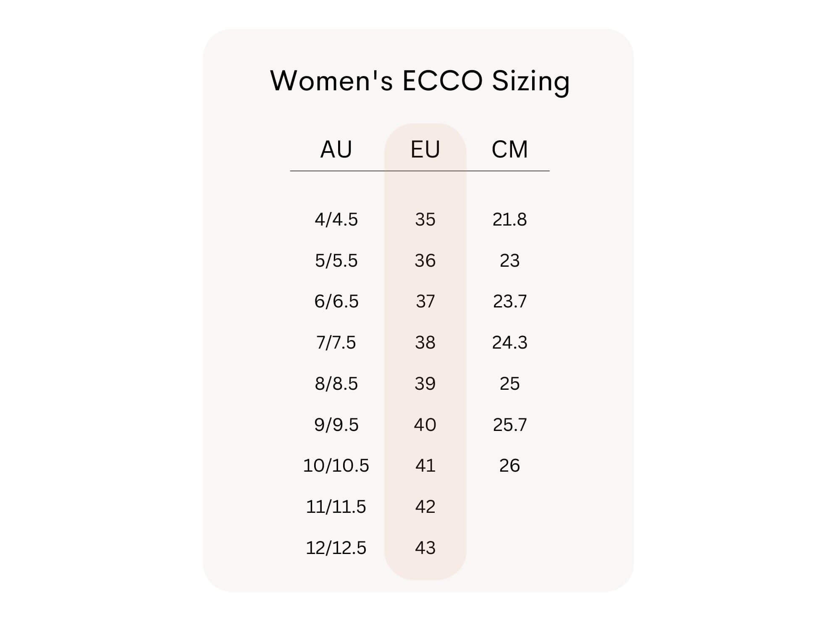
Task: Select the EU column header
Action: (425, 150)
